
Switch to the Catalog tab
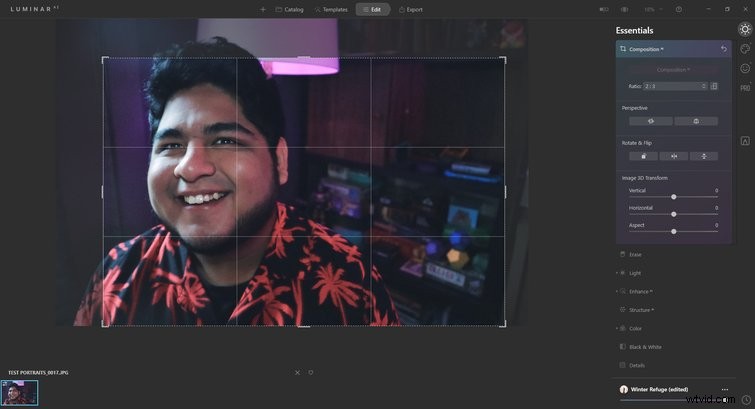point(289,10)
